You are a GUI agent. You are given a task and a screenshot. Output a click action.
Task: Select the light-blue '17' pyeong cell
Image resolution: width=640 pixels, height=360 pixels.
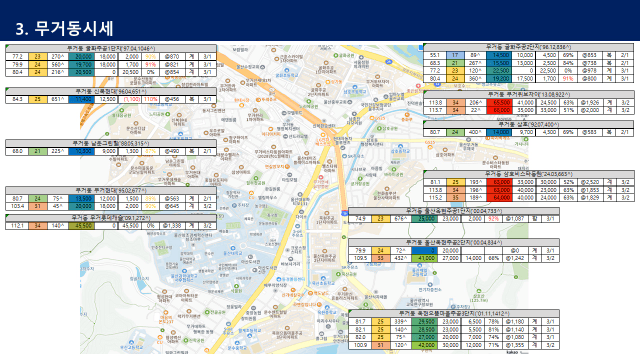tap(455, 55)
